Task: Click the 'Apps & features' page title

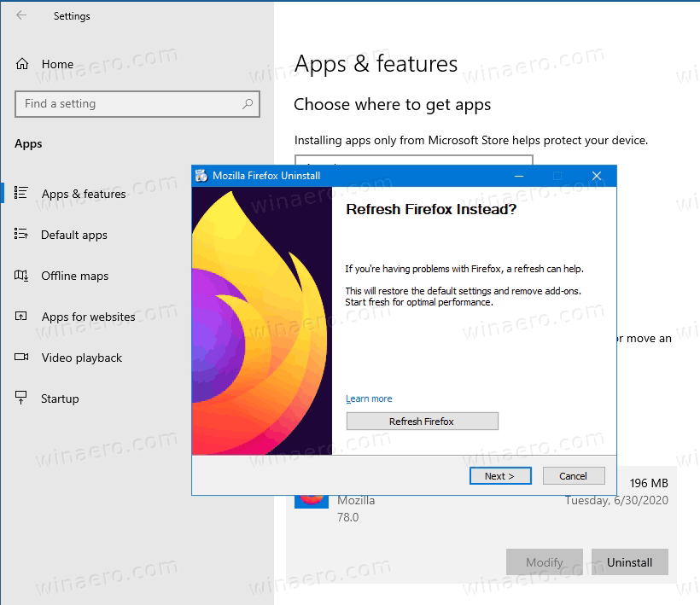Action: pos(376,64)
